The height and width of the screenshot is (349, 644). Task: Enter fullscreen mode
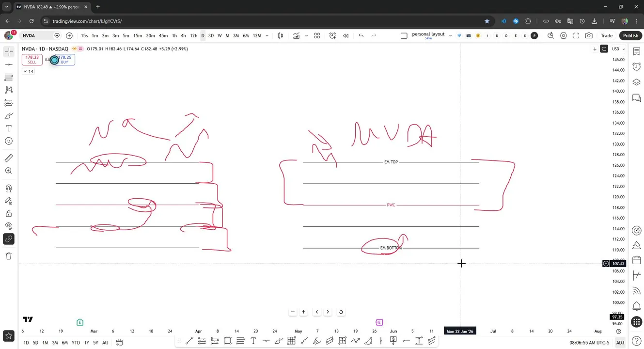pos(576,35)
